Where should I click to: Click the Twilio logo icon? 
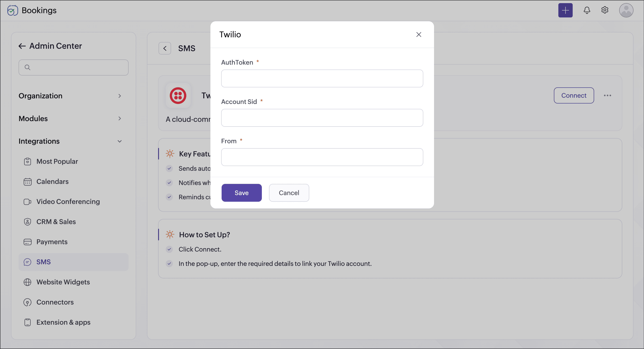(178, 95)
